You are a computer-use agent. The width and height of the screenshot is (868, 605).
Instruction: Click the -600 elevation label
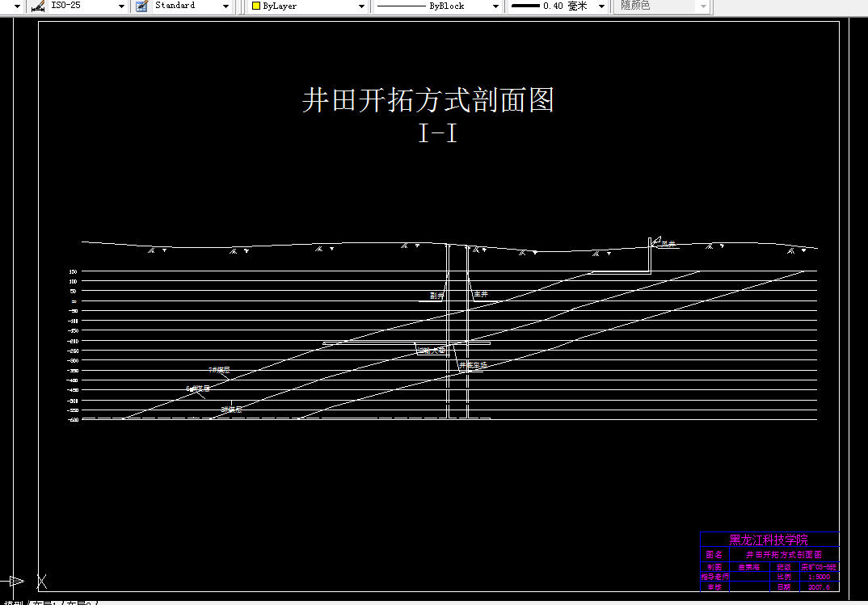tap(73, 420)
